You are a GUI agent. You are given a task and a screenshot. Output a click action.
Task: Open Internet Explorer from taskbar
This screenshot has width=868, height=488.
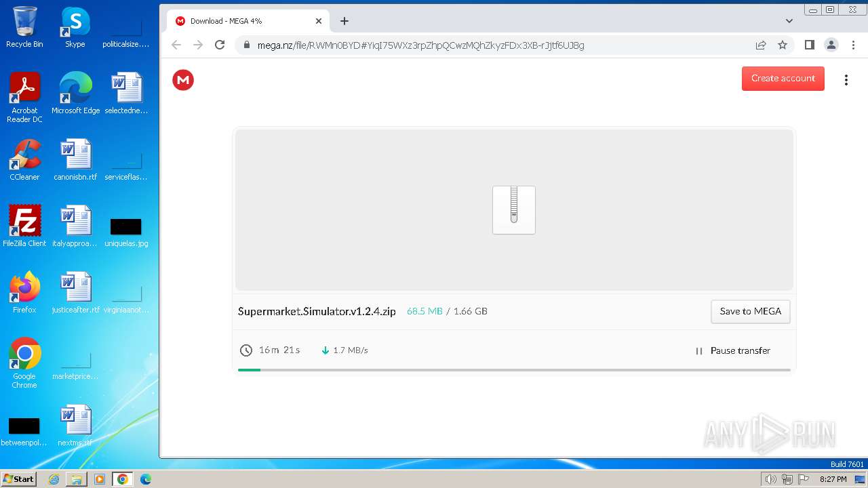(54, 479)
